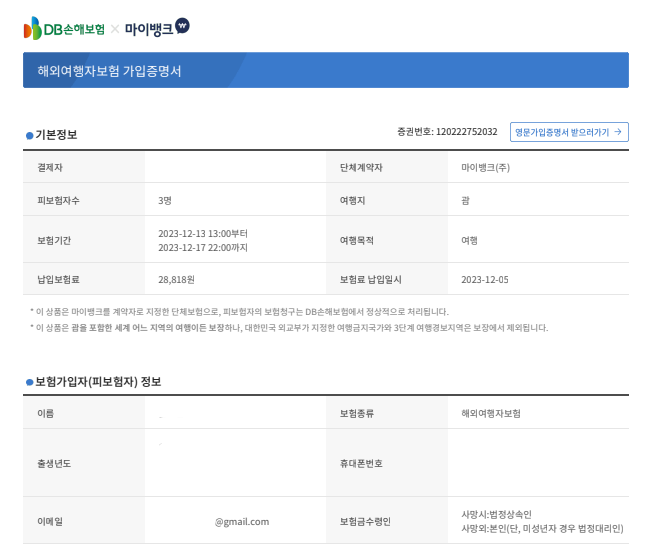This screenshot has height=560, width=655.
Task: Click the 단체계약자 label cell
Action: pos(387,167)
